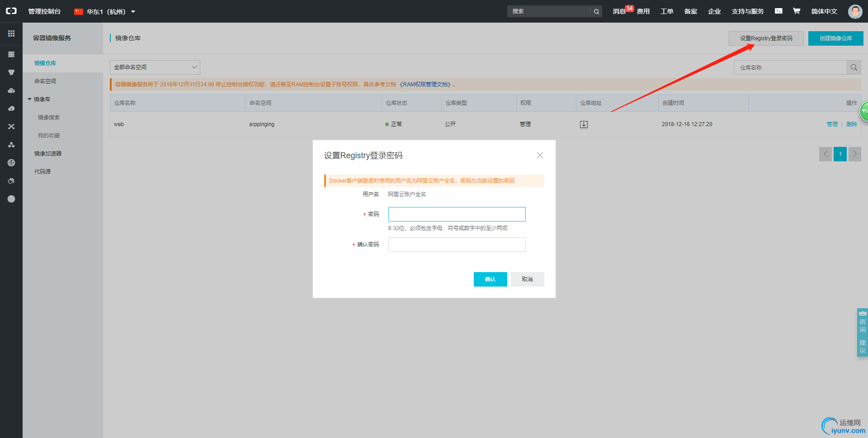
Task: Click the 容器镜像服务 sidebar title
Action: click(52, 38)
